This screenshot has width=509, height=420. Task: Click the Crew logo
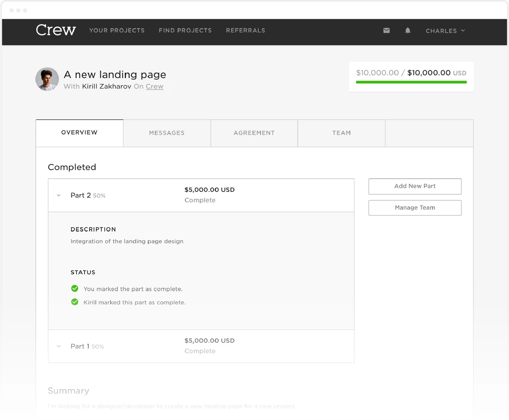point(56,30)
